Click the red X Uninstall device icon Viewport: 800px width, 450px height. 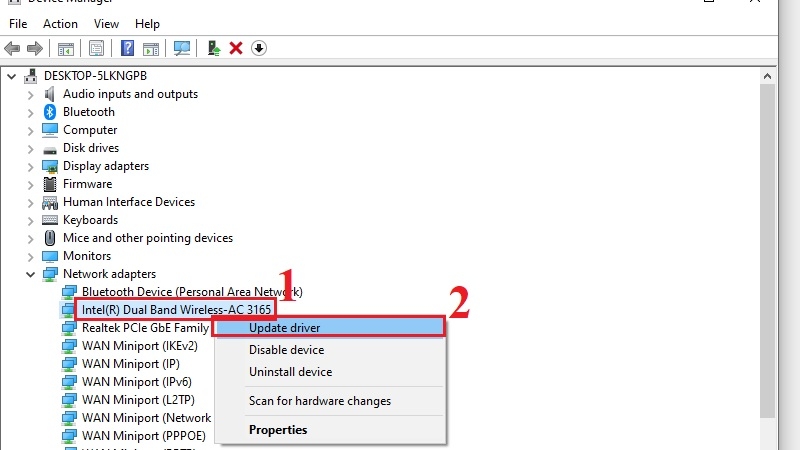[236, 48]
